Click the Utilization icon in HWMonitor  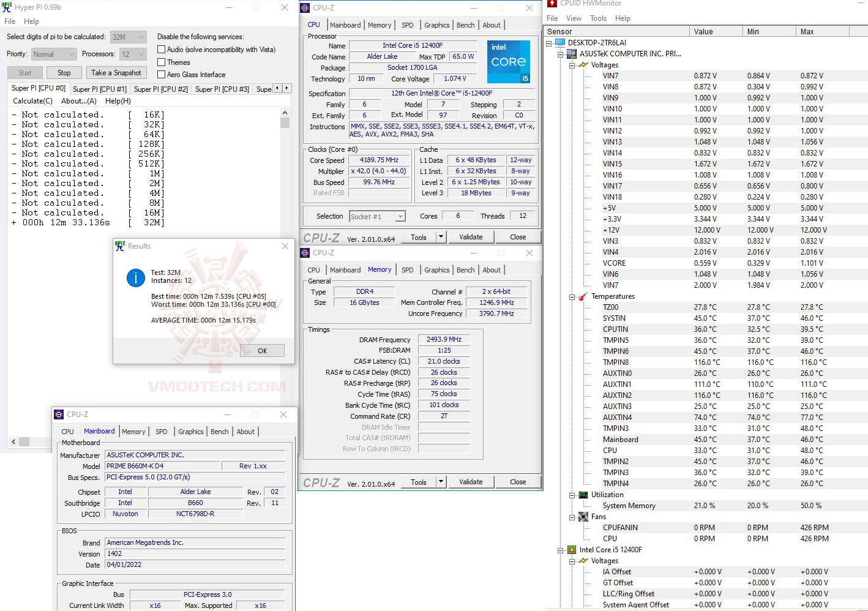pyautogui.click(x=583, y=494)
